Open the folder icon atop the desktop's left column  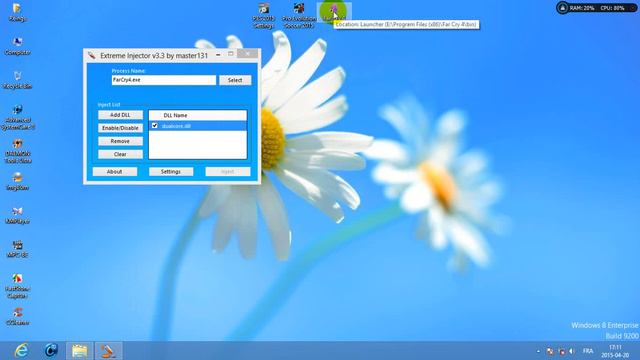pos(17,12)
